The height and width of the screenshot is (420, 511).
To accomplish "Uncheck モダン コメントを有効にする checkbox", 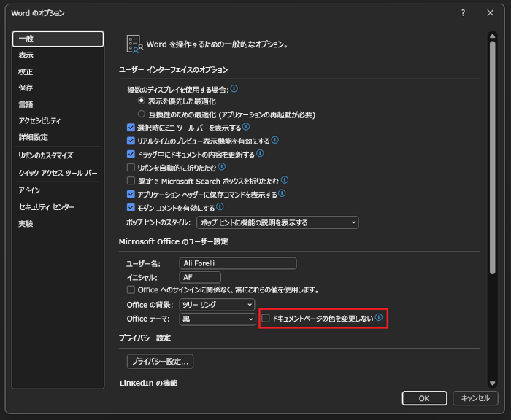I will [x=131, y=208].
